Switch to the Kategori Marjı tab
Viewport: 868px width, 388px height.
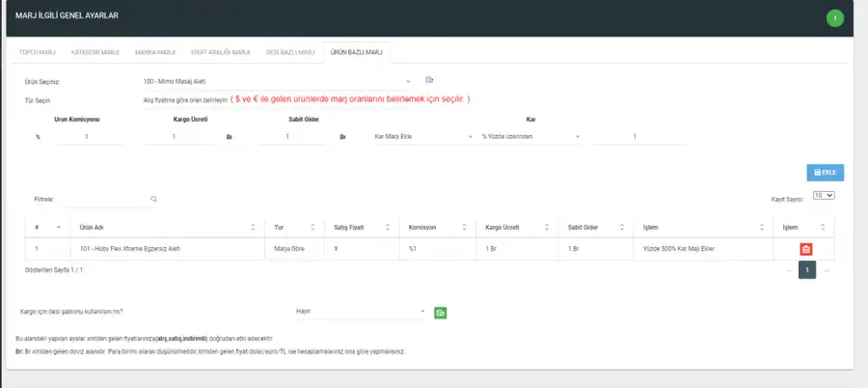click(95, 52)
